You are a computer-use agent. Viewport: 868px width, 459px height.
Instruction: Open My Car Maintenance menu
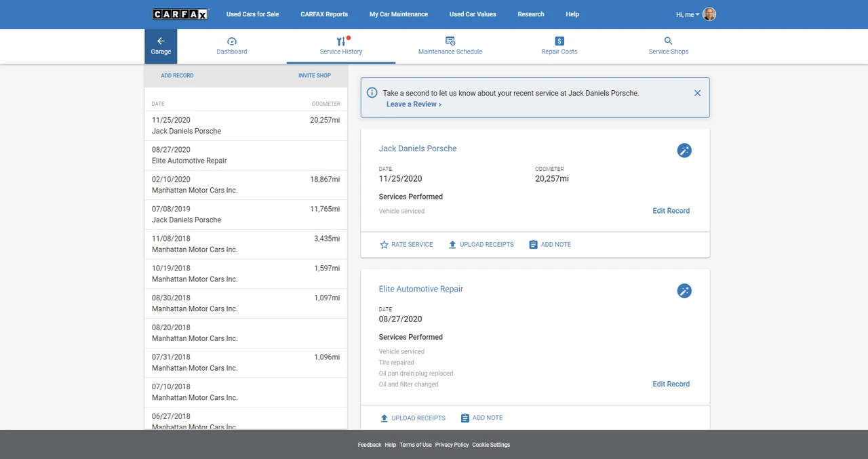399,14
